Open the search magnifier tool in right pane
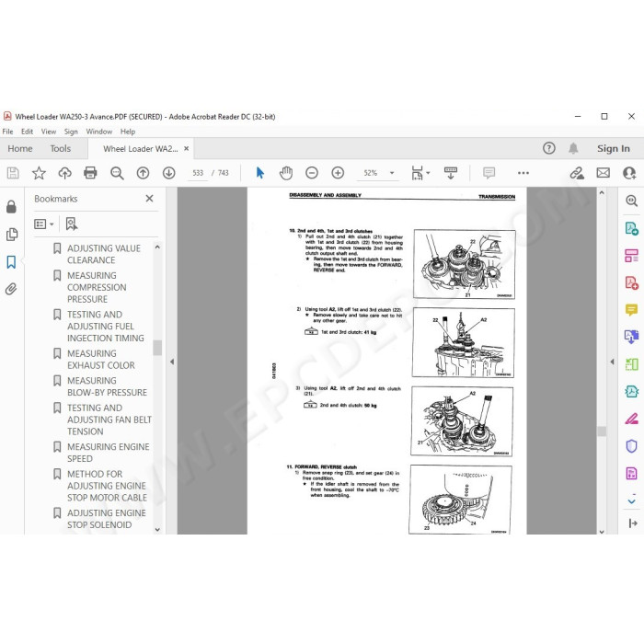Screen dimensions: 644x644 (x=631, y=201)
